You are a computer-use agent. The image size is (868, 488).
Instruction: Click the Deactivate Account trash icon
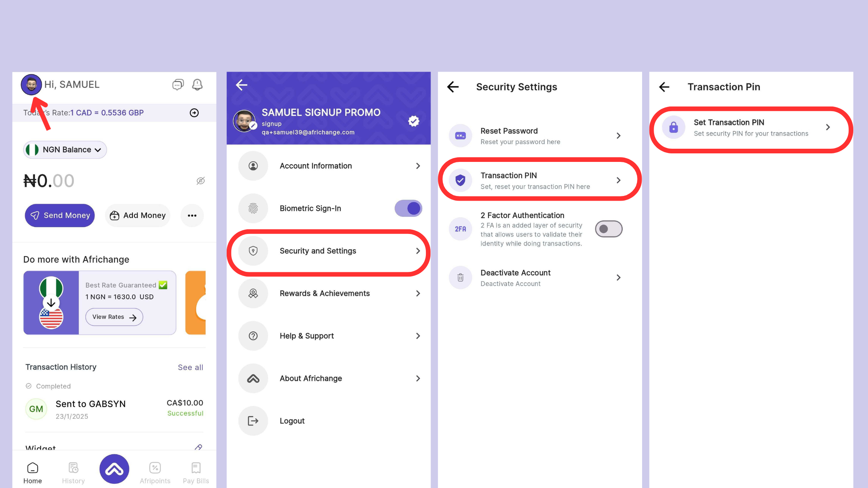tap(460, 278)
